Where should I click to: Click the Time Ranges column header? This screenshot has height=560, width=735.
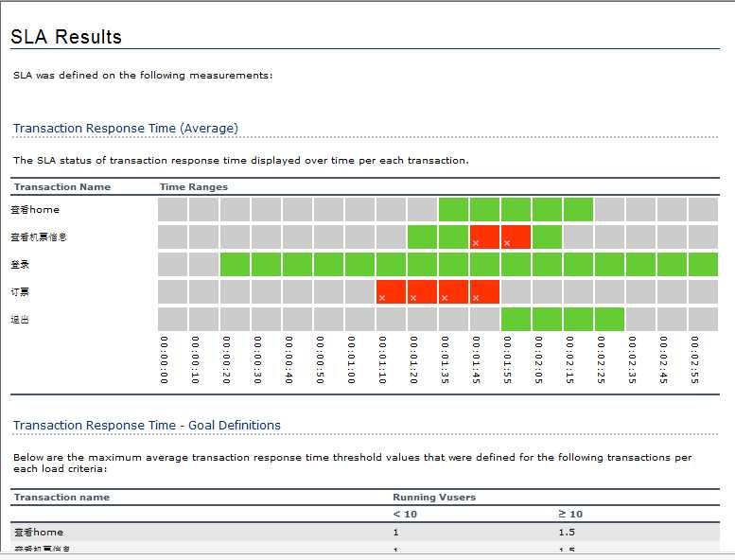[194, 187]
